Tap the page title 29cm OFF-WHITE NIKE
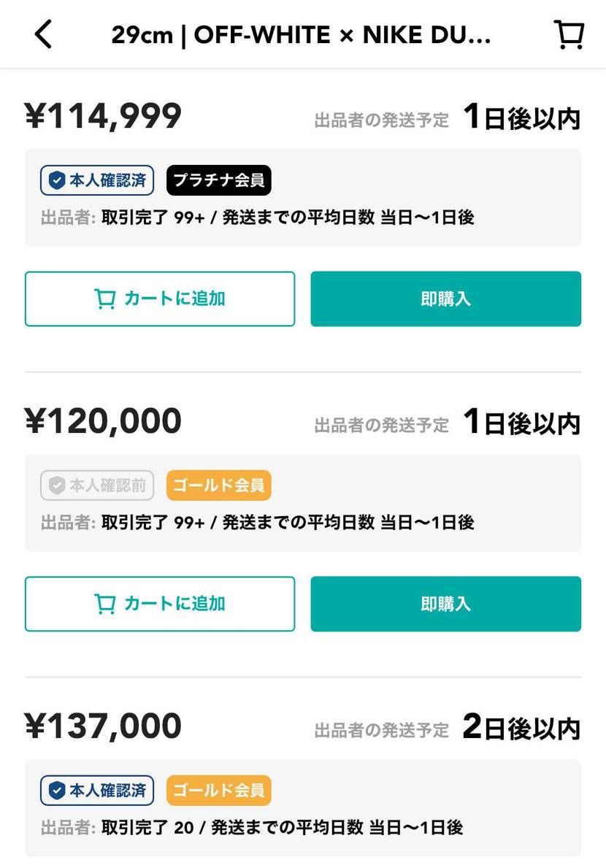Screen dimensions: 606x868 [301, 34]
